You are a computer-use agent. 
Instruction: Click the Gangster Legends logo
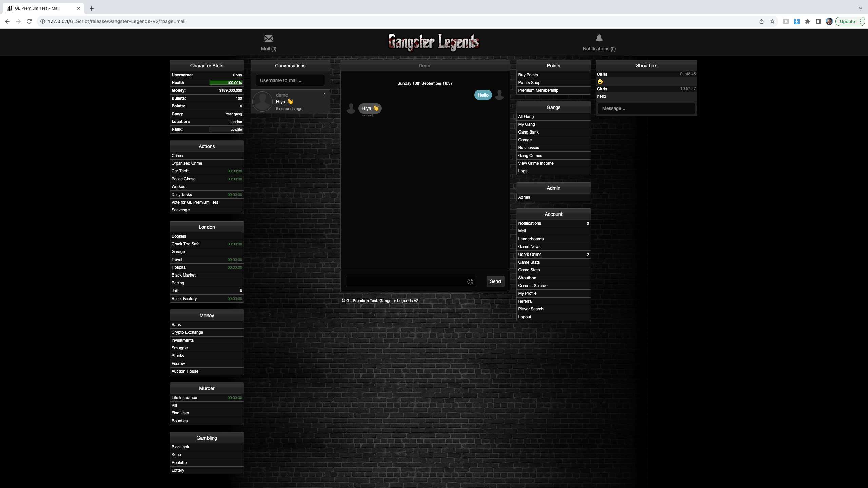click(434, 42)
